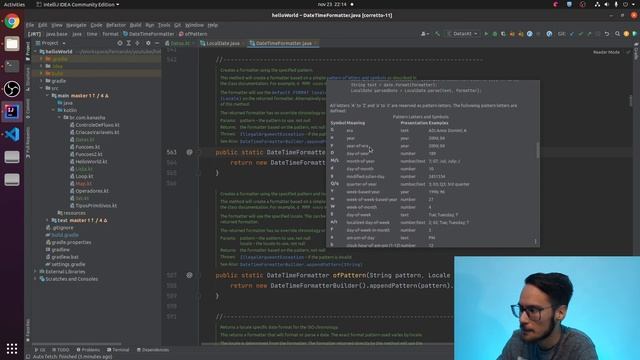This screenshot has width=640, height=360.
Task: Open the Navigate menu
Action: click(x=76, y=25)
